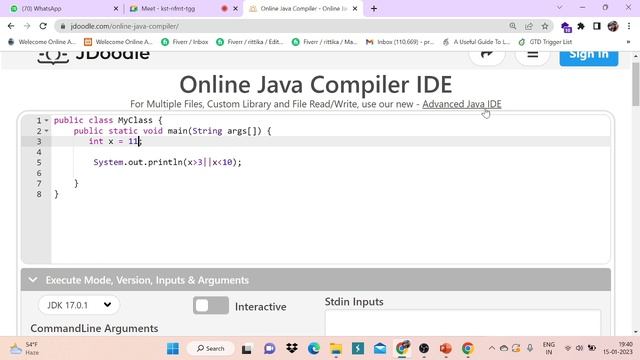This screenshot has height=360, width=640.
Task: Click the microphone tray icon
Action: pos(530,348)
